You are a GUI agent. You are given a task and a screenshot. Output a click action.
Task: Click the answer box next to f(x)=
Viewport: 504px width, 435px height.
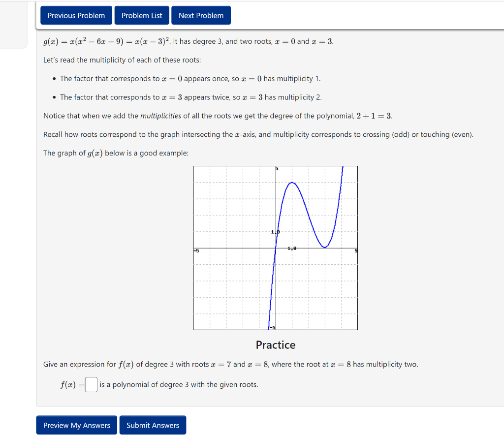click(x=91, y=384)
